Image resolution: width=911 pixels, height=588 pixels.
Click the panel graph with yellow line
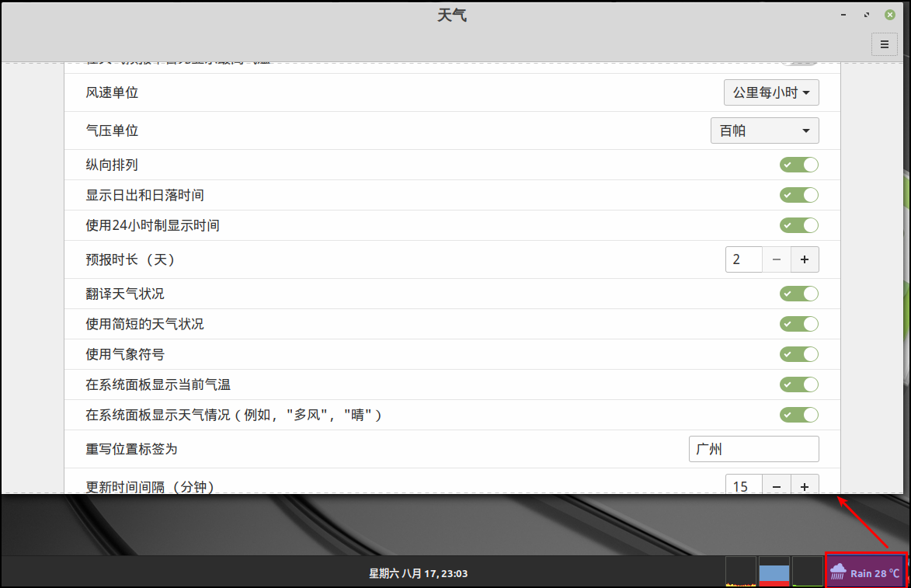pyautogui.click(x=740, y=572)
